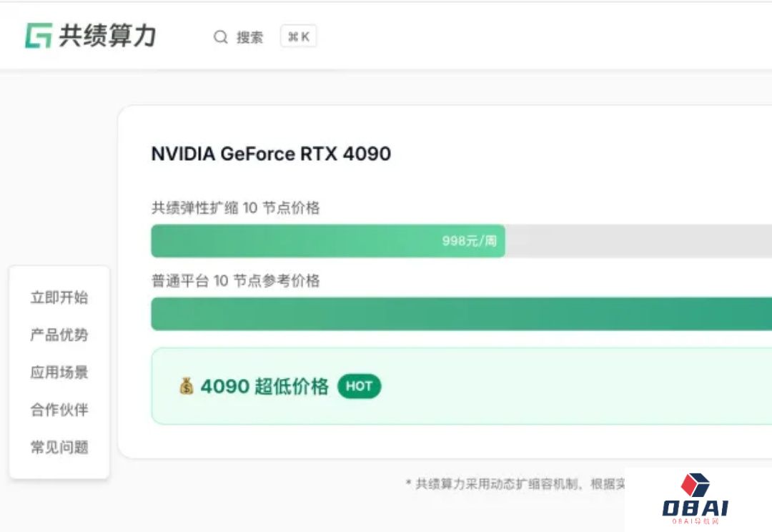Go to 常见问题 section
This screenshot has width=772, height=532.
[59, 448]
